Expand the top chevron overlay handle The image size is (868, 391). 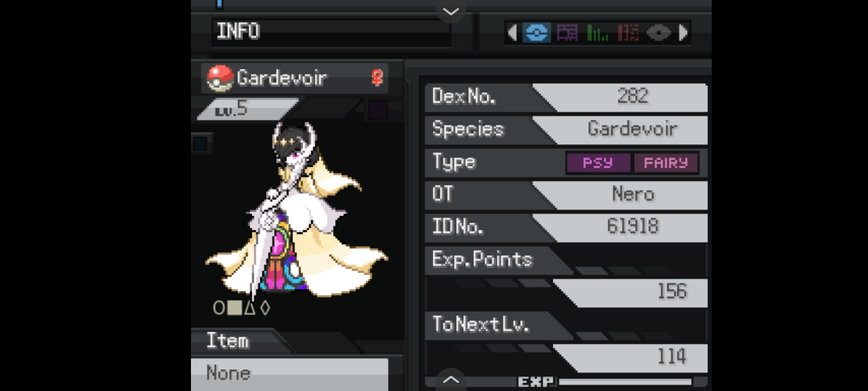[x=451, y=10]
